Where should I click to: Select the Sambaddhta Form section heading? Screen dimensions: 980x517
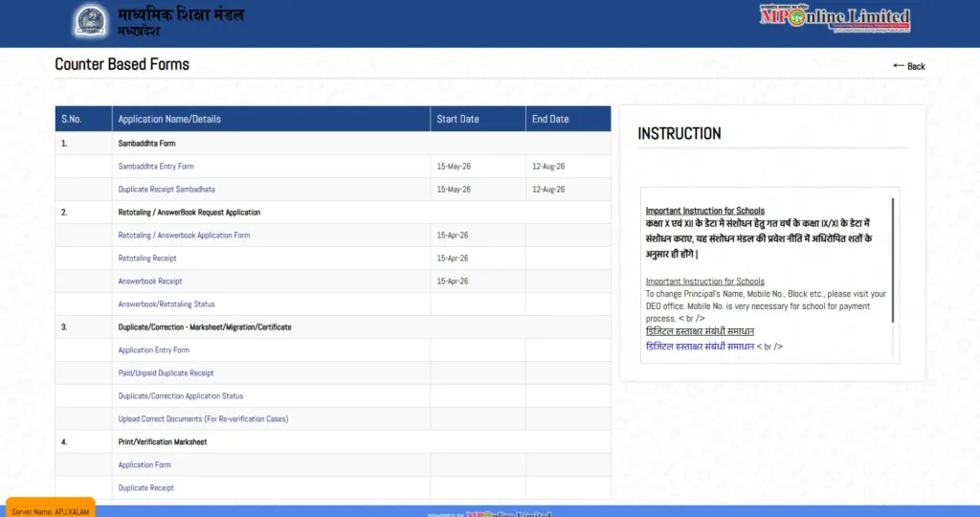pyautogui.click(x=146, y=144)
